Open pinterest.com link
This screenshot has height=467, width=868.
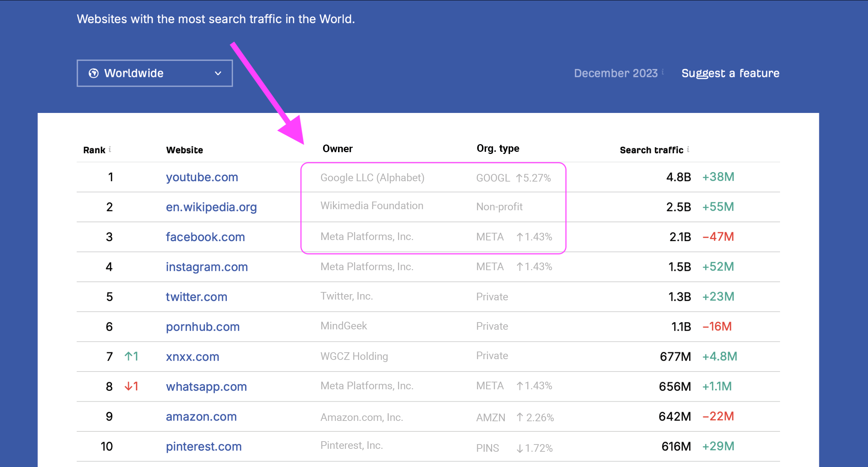(204, 447)
